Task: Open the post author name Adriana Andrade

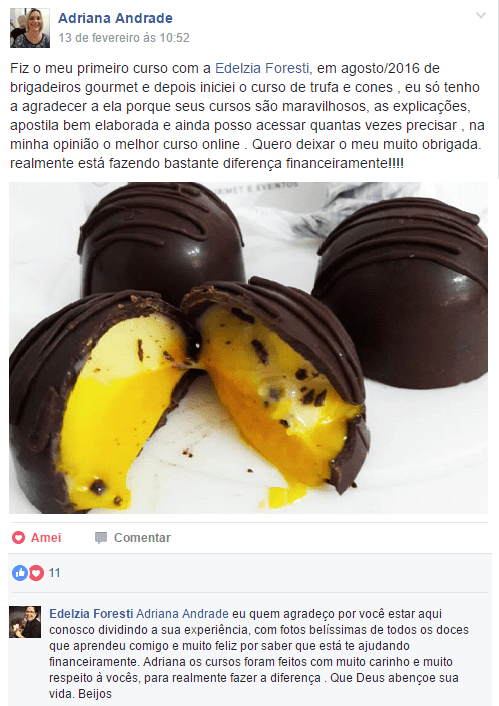Action: pos(115,18)
